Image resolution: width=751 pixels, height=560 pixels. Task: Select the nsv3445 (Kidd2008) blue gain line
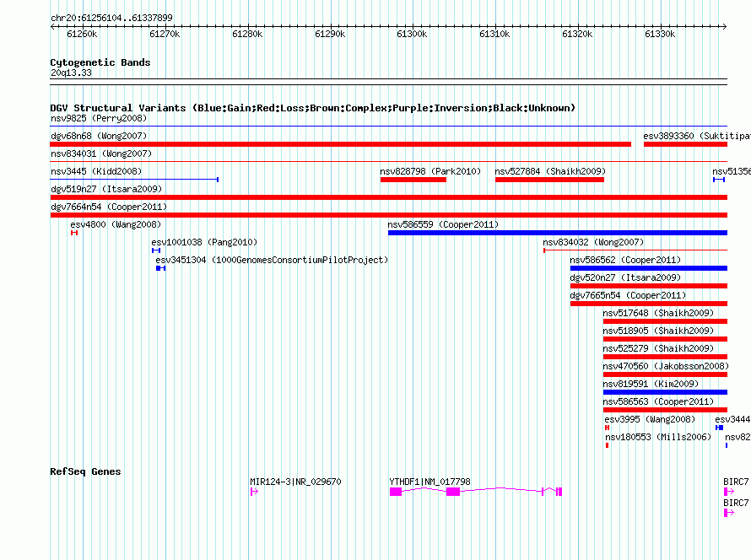(x=134, y=180)
